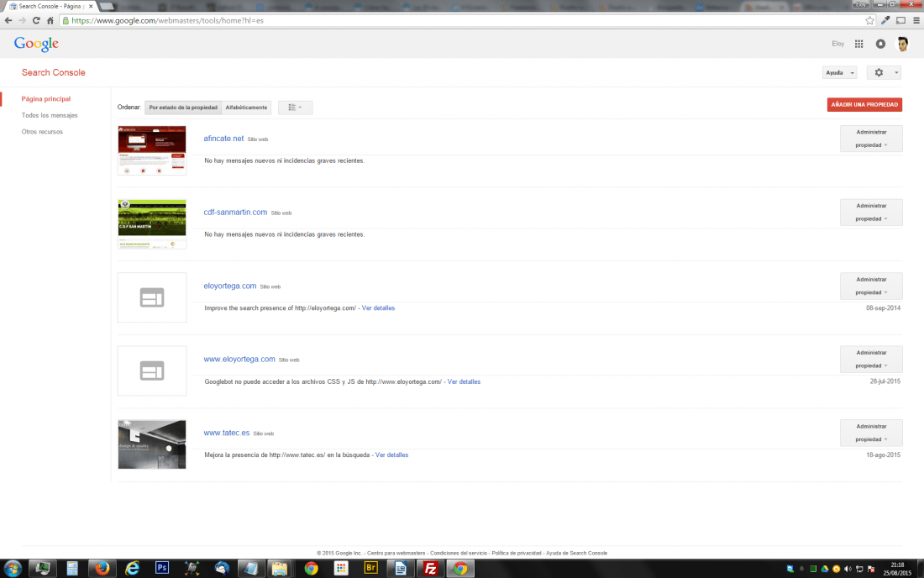Click the Google logo
The width and height of the screenshot is (924, 578).
[36, 45]
